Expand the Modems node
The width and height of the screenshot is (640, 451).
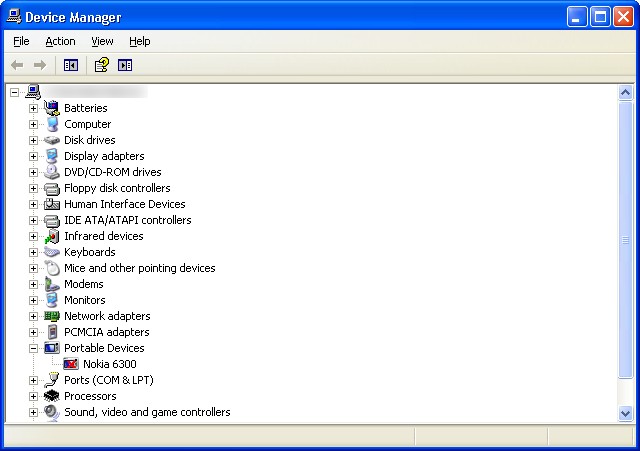point(33,284)
